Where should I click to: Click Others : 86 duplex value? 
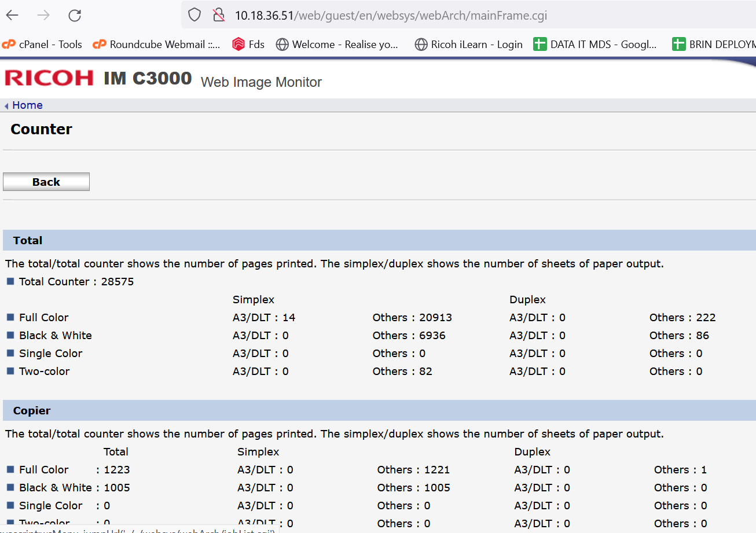[679, 336]
